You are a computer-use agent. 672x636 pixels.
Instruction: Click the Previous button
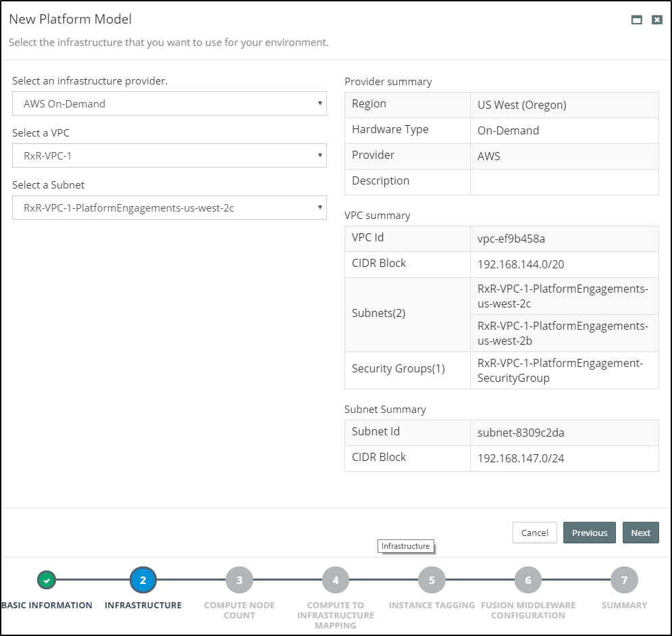(x=590, y=533)
